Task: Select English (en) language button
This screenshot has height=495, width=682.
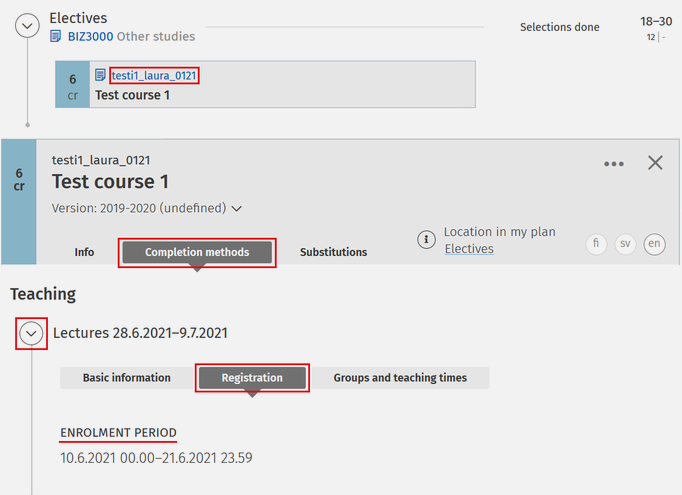Action: tap(655, 244)
